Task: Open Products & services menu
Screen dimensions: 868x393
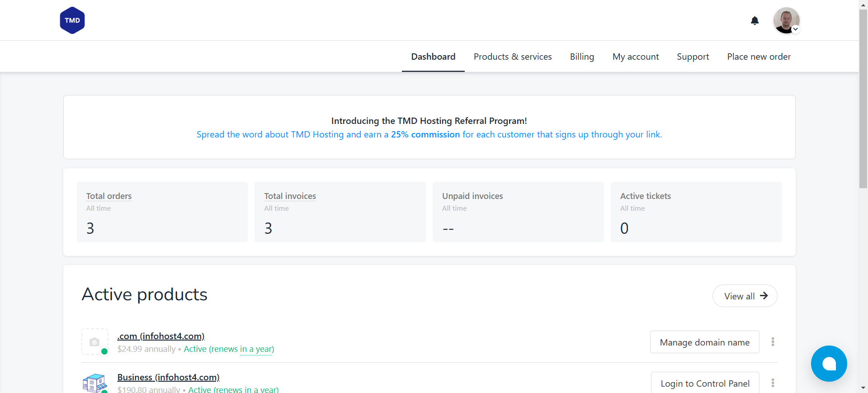Action: pos(513,57)
